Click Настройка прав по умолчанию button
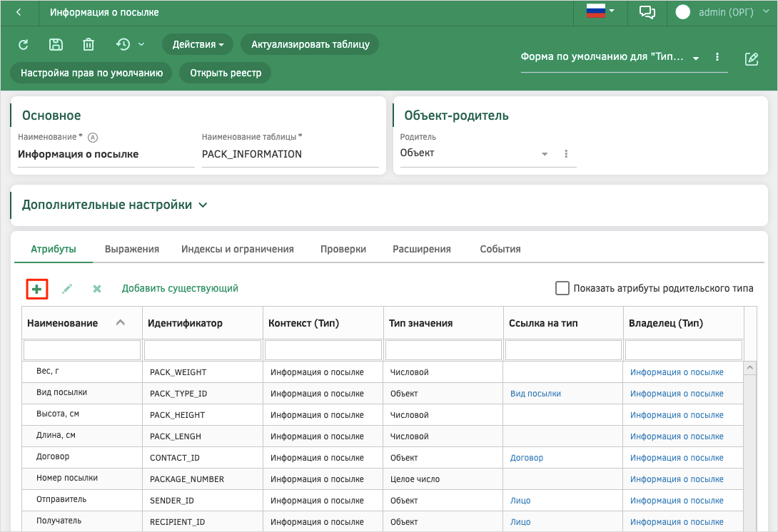 coord(91,73)
